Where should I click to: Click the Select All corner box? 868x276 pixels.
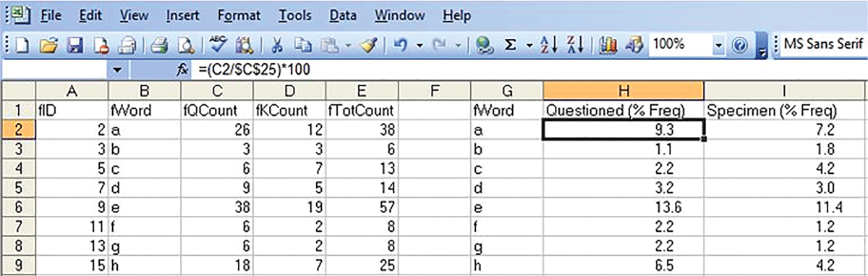(18, 91)
